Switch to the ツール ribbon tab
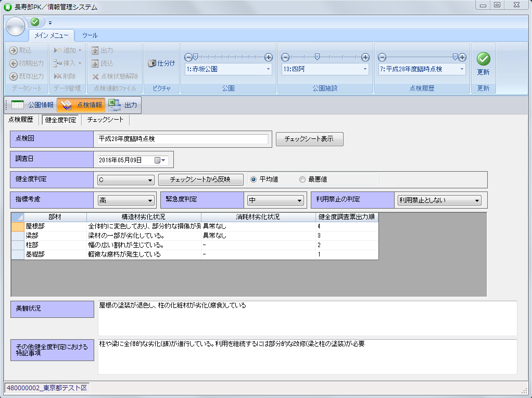 pyautogui.click(x=90, y=35)
